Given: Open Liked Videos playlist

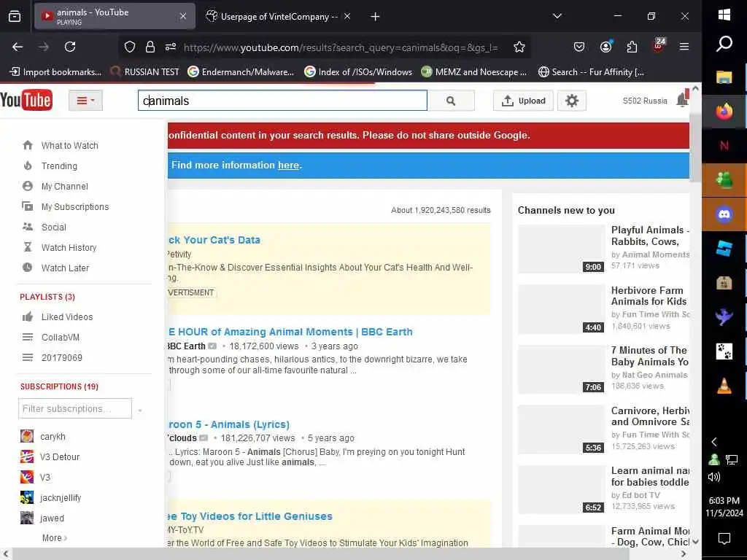Looking at the screenshot, I should pos(66,316).
